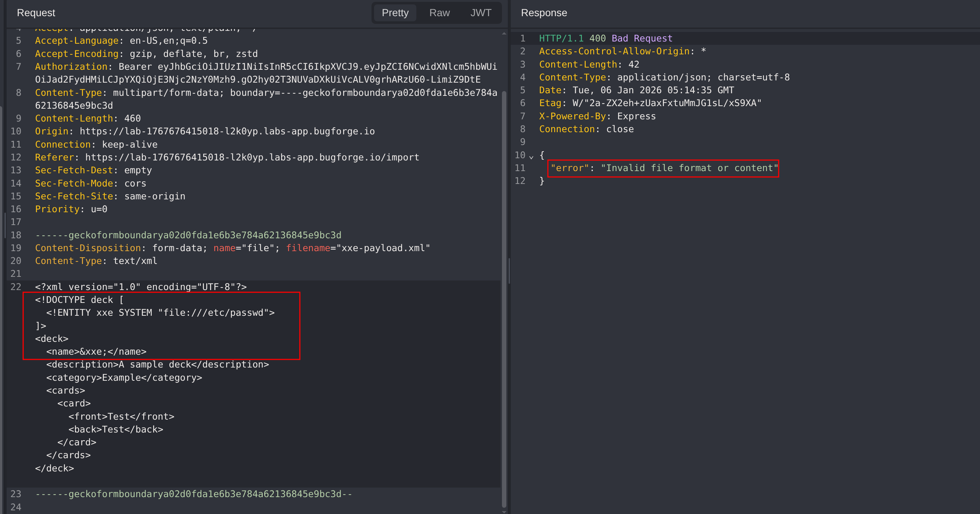Switch to the Pretty view tab
980x514 pixels.
[x=395, y=13]
